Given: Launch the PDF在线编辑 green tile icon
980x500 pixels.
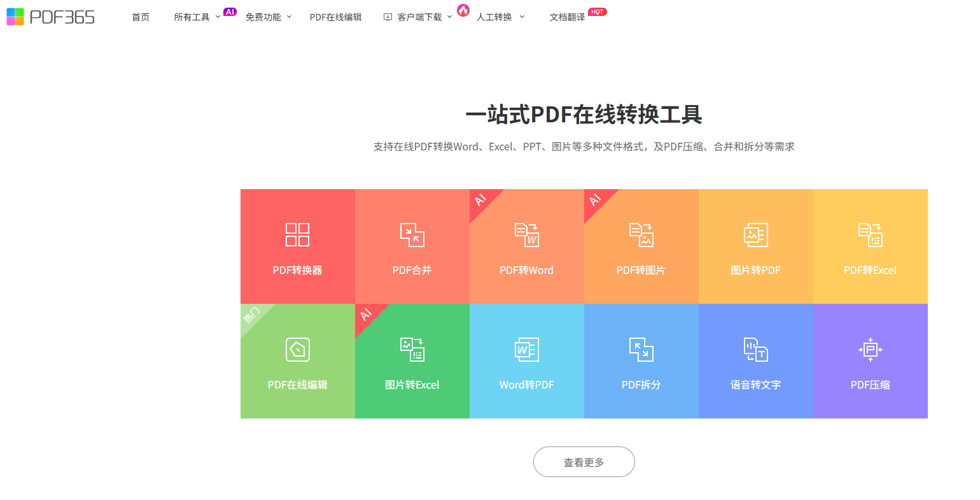Looking at the screenshot, I should 297,349.
